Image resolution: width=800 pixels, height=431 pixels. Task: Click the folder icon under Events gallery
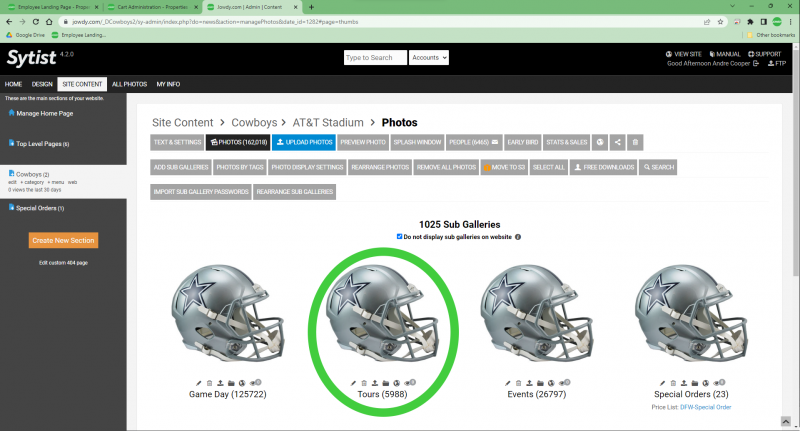point(540,383)
